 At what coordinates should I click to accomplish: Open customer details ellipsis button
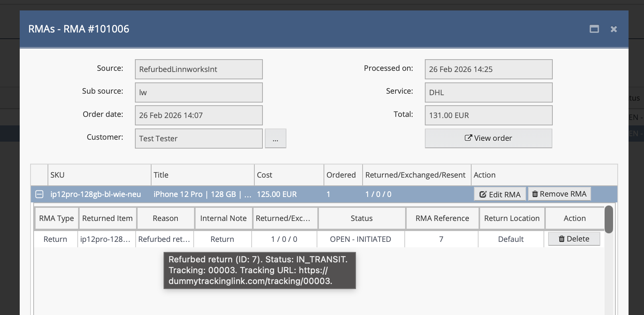pyautogui.click(x=275, y=139)
